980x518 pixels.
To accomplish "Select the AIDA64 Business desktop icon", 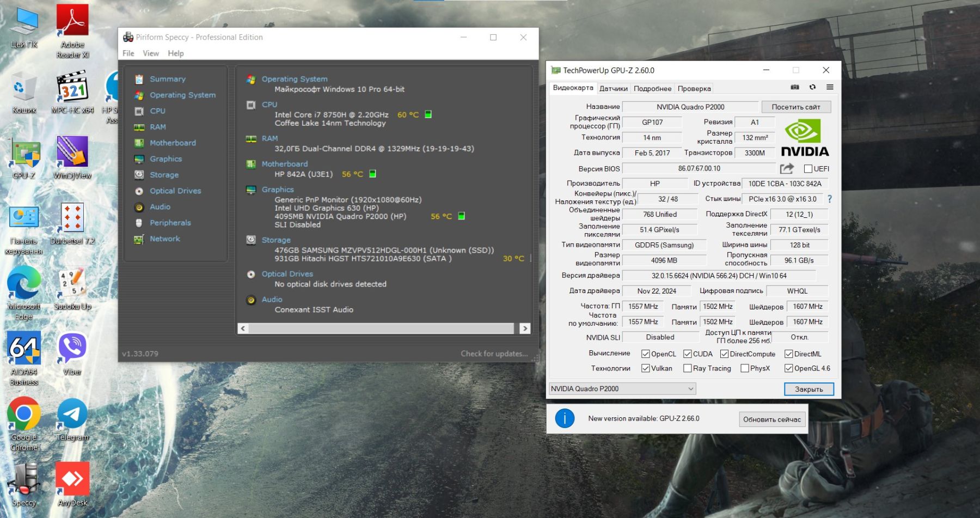I will pos(24,358).
